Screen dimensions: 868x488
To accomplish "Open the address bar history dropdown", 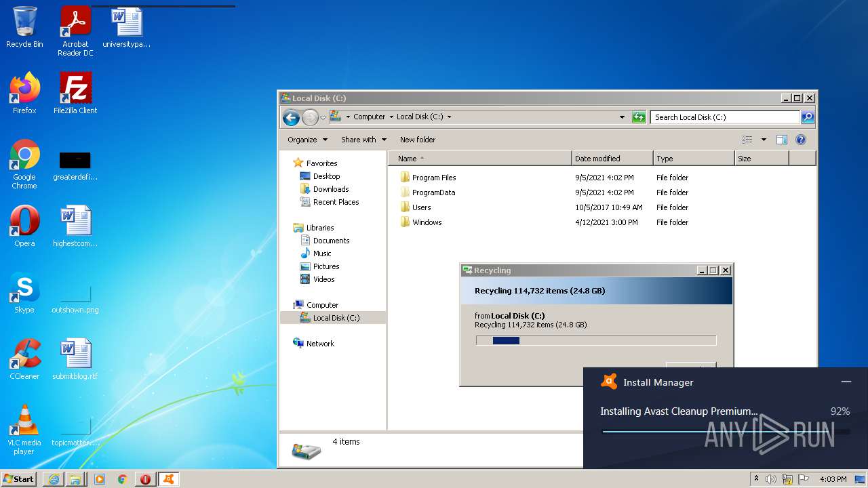I will click(623, 117).
